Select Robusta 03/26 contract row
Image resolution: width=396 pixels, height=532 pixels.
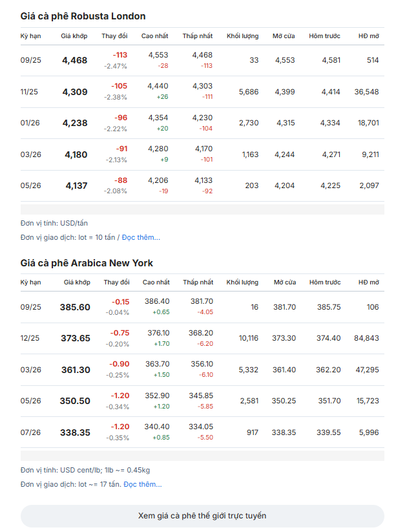click(x=202, y=154)
